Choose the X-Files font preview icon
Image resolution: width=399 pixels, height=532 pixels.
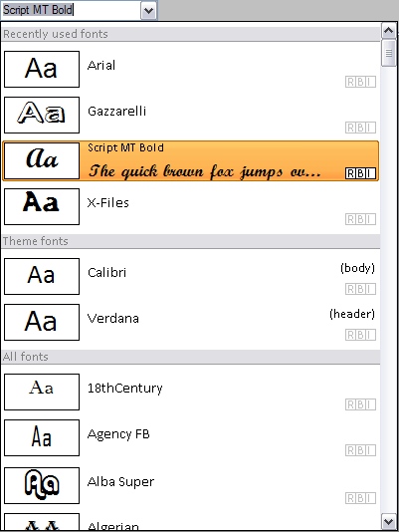click(42, 206)
